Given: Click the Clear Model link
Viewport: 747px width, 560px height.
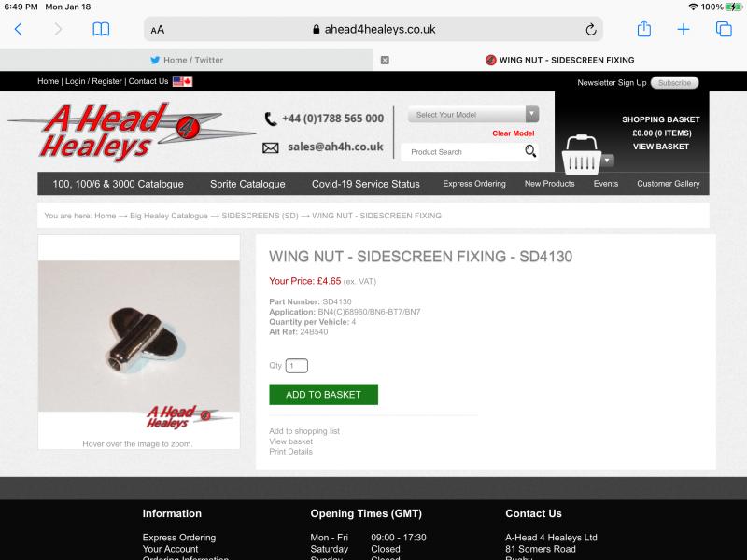Looking at the screenshot, I should click(x=513, y=133).
